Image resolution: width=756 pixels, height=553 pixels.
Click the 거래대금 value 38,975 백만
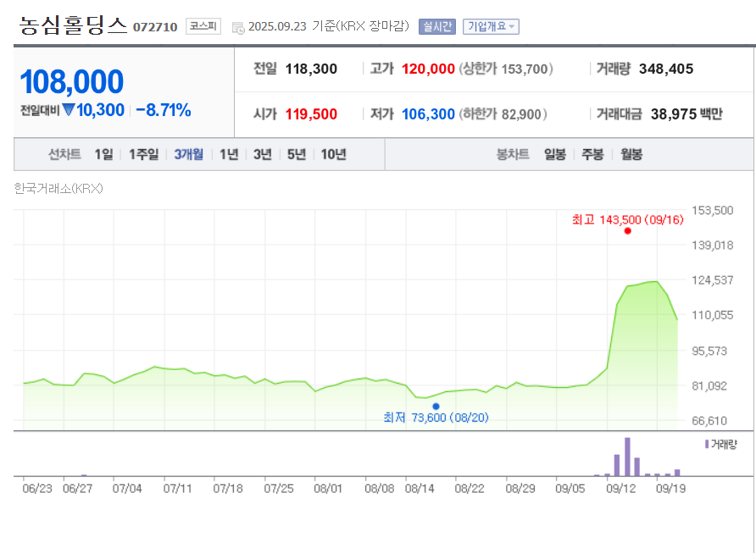click(x=687, y=114)
